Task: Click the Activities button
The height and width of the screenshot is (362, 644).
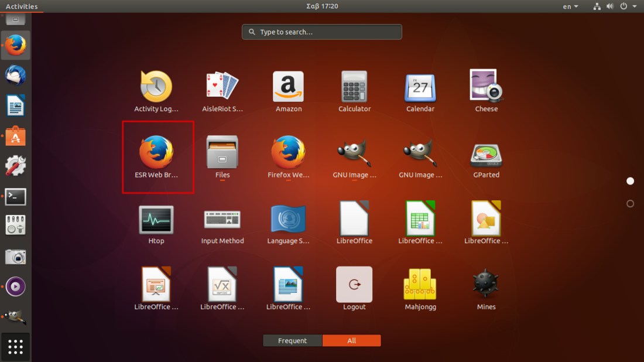Action: [x=21, y=6]
